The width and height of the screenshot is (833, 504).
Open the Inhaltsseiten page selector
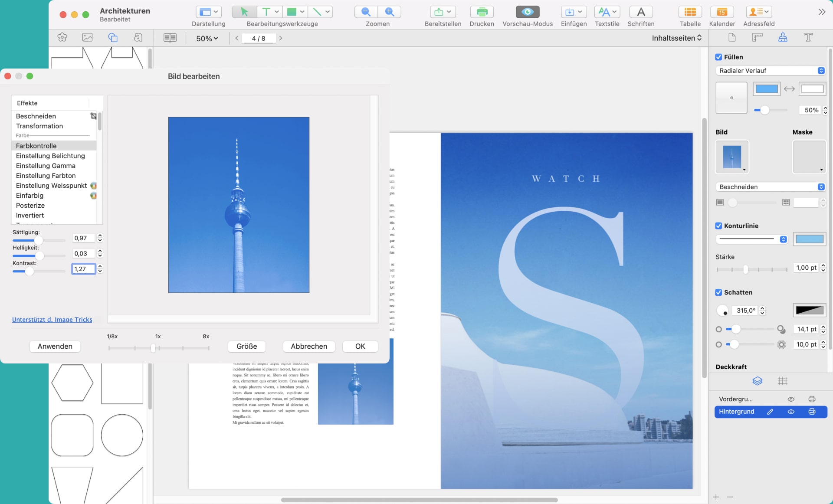coord(676,38)
